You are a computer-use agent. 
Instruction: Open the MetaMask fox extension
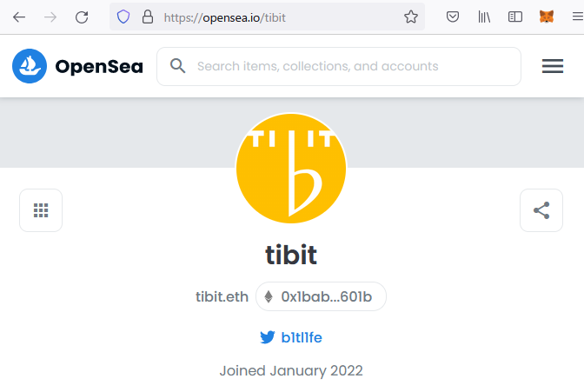tap(547, 17)
